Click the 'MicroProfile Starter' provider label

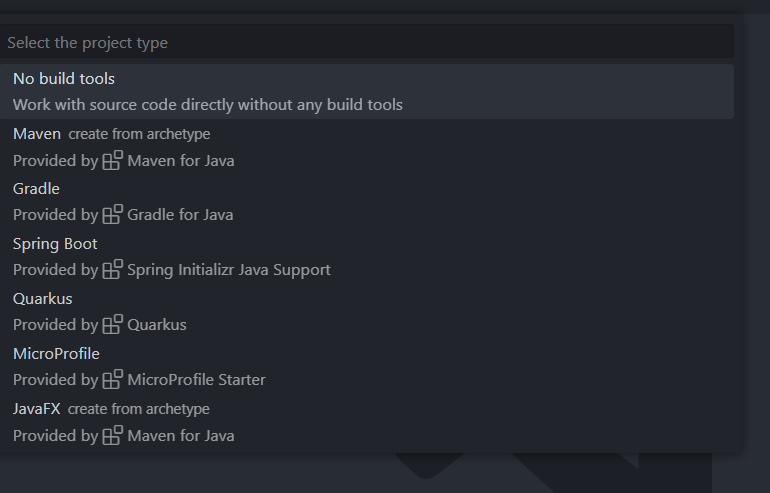(x=196, y=380)
